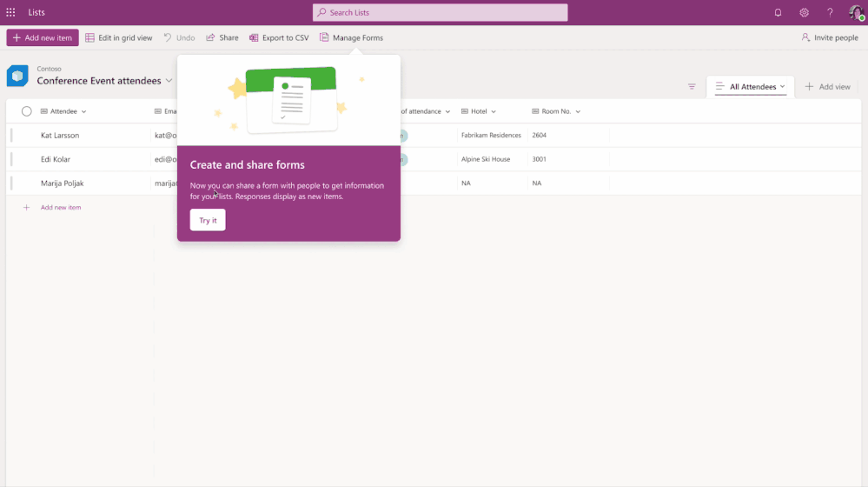Click the Contoso list cube icon

[17, 76]
